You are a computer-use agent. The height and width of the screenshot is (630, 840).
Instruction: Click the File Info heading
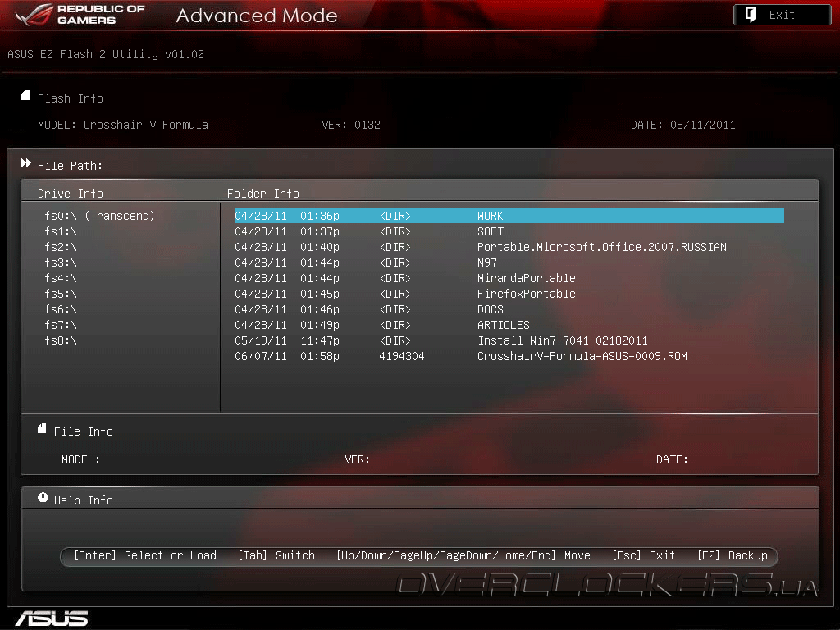point(83,431)
